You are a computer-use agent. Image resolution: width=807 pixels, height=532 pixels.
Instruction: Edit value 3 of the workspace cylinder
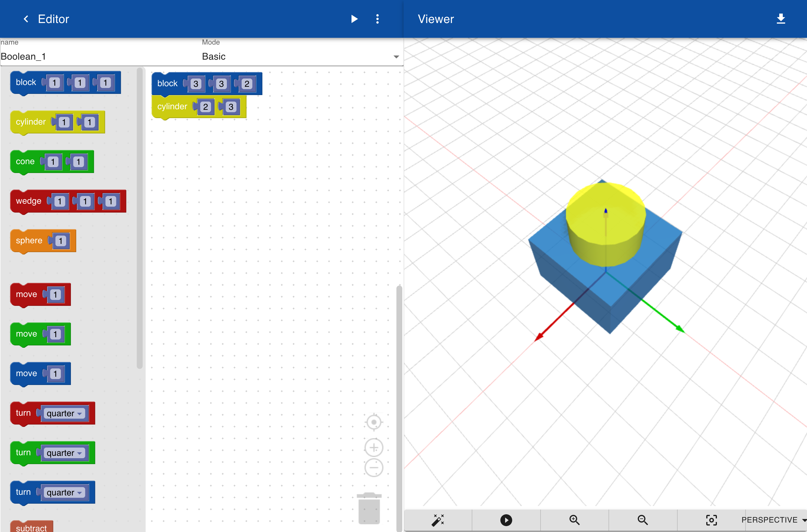(x=231, y=107)
